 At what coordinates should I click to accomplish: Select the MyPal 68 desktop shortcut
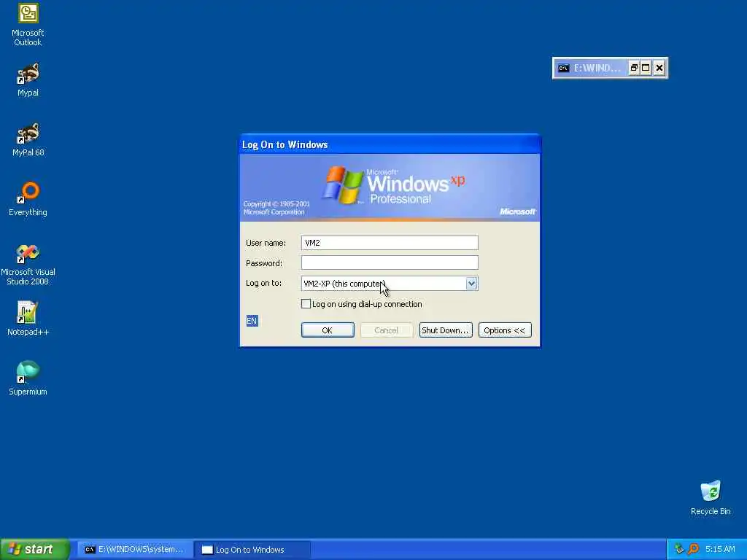pos(28,139)
